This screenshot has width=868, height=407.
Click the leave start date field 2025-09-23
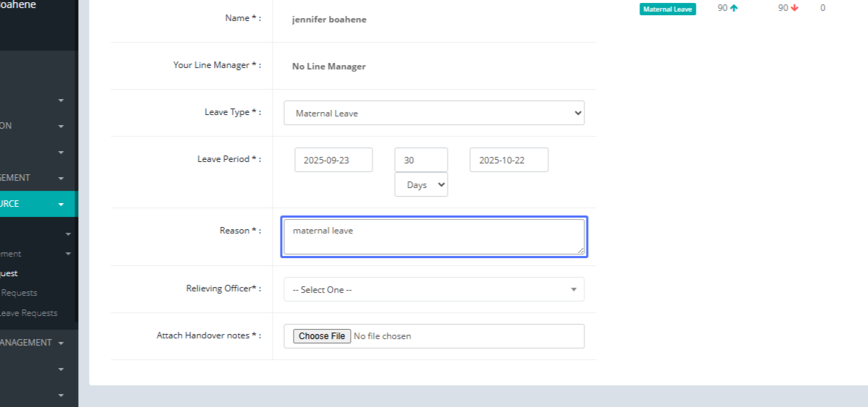[x=333, y=160]
